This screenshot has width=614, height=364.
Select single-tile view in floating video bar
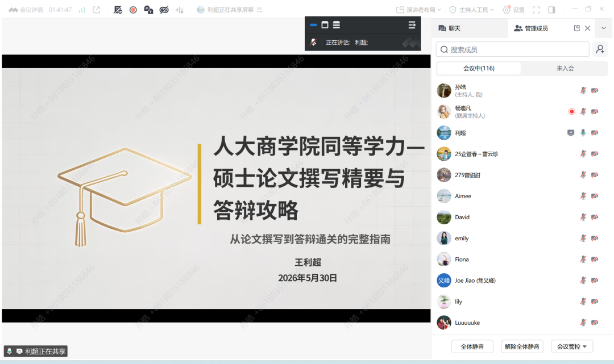coord(325,24)
